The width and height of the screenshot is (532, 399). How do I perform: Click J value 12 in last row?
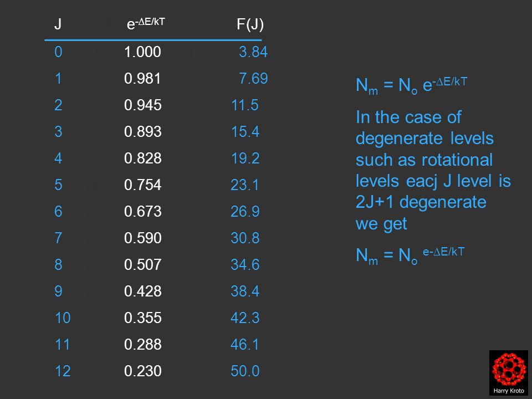point(63,371)
